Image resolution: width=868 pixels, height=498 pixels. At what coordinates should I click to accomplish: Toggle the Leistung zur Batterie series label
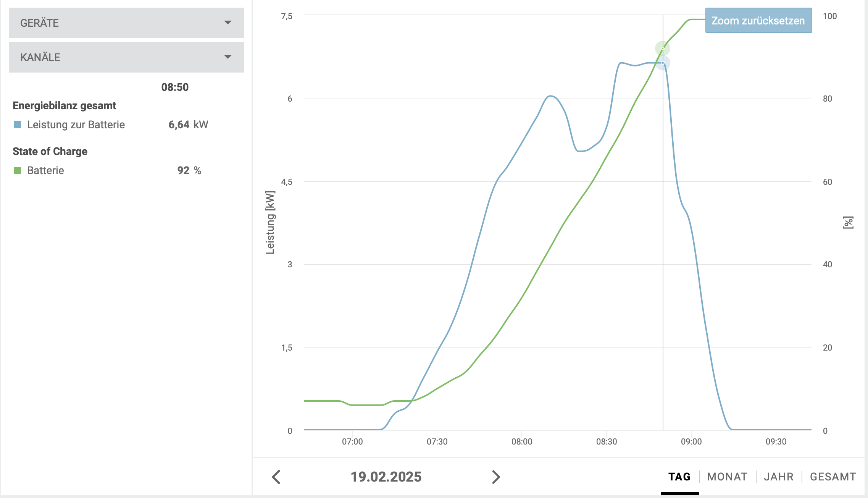coord(76,124)
